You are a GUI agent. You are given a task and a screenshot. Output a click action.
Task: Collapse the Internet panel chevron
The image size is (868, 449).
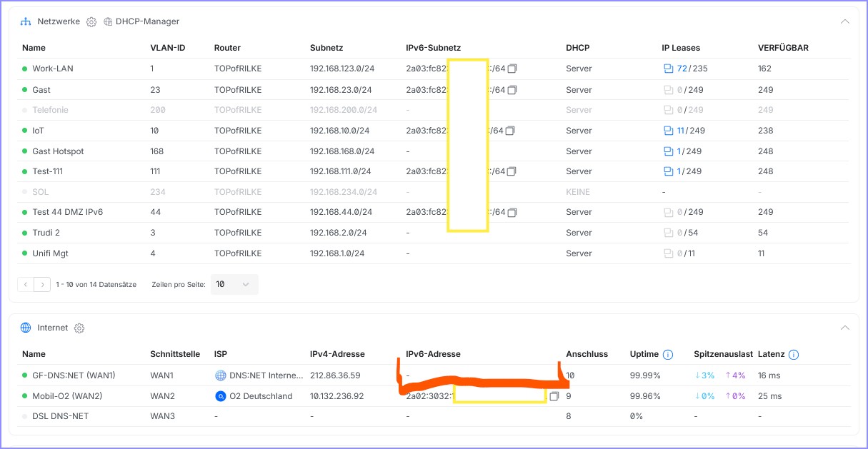click(845, 328)
